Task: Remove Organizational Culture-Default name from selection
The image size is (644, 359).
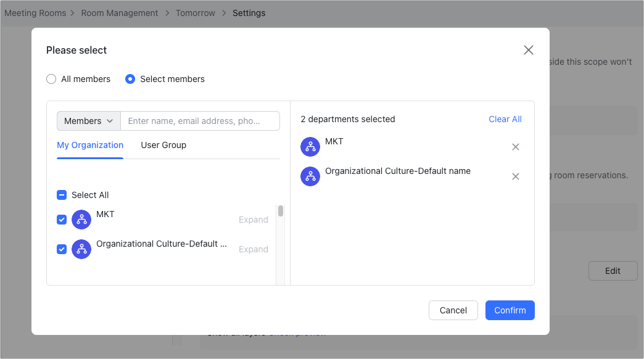Action: pos(516,176)
